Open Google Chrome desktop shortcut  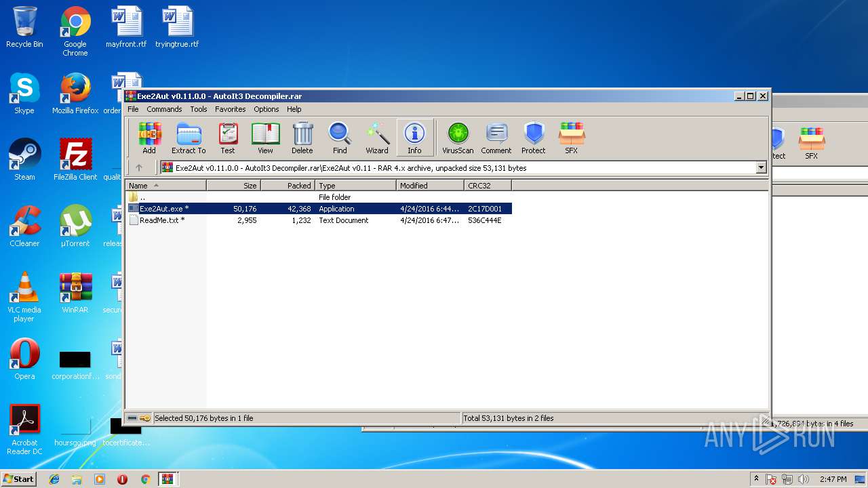pyautogui.click(x=75, y=31)
